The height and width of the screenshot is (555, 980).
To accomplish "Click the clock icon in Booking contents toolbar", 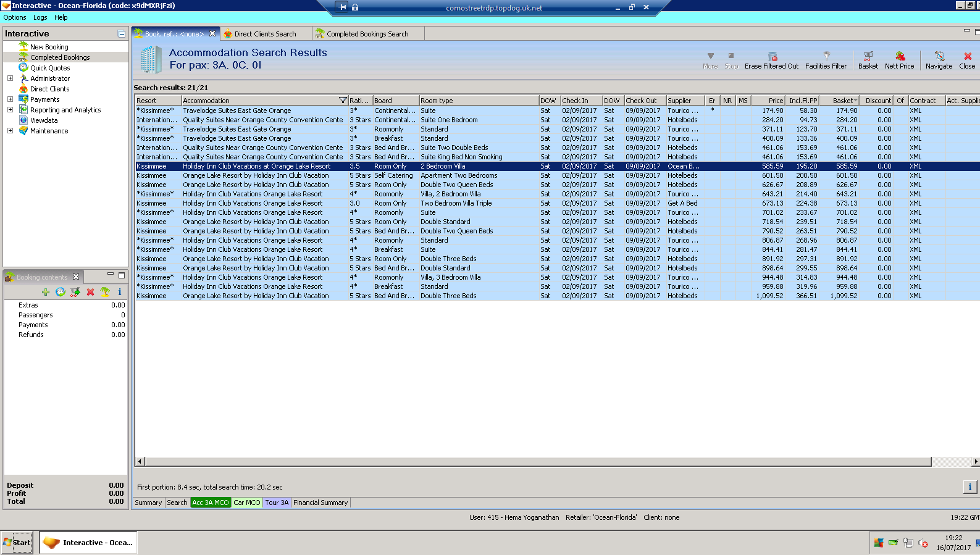I will coord(61,292).
